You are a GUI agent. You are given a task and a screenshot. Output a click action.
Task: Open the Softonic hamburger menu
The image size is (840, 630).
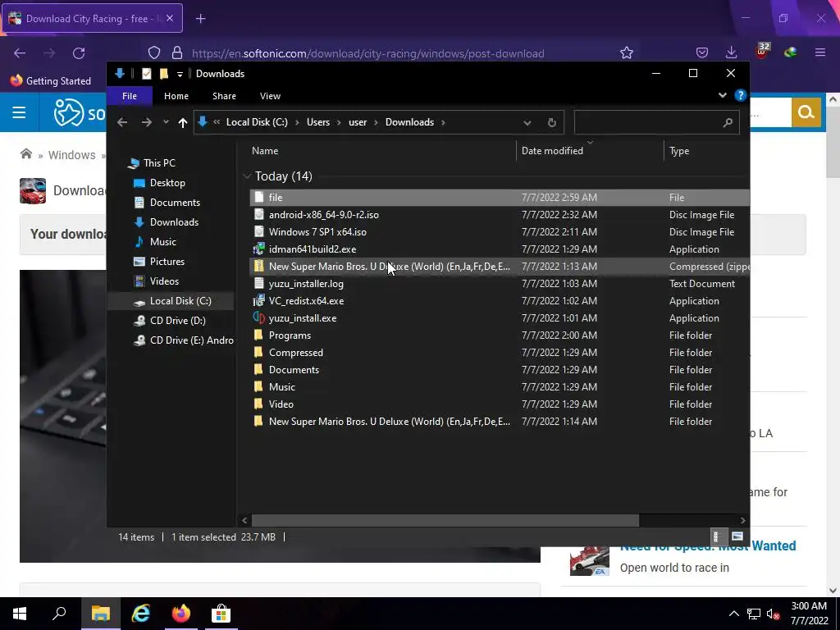(20, 112)
